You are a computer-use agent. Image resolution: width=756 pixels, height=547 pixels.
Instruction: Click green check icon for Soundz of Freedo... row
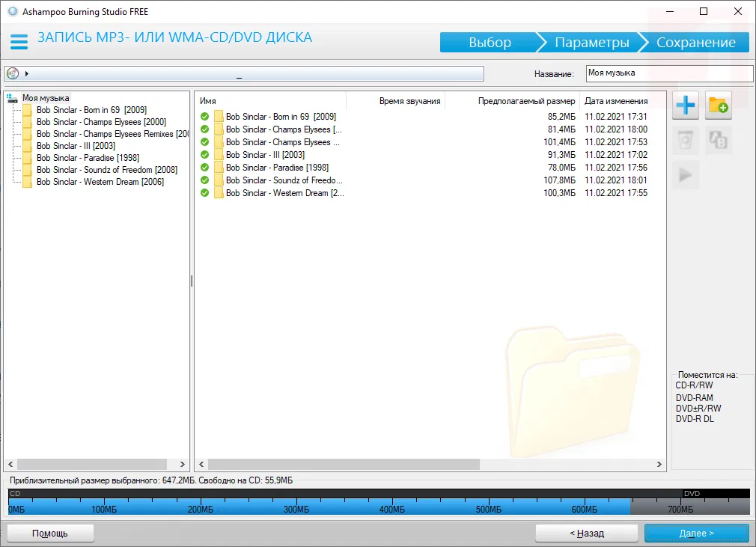204,180
